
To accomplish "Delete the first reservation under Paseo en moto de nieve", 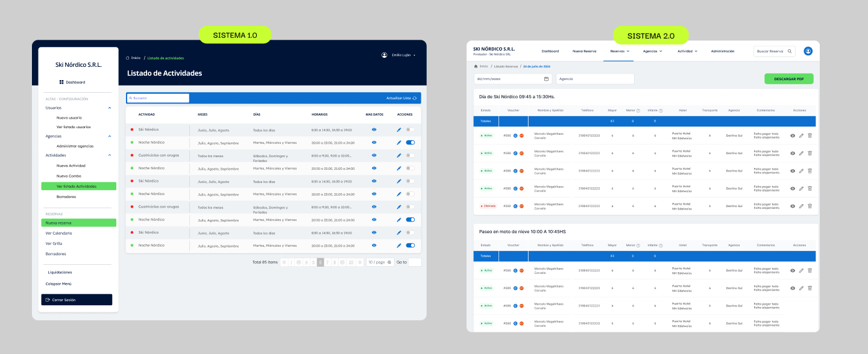I will (x=810, y=270).
